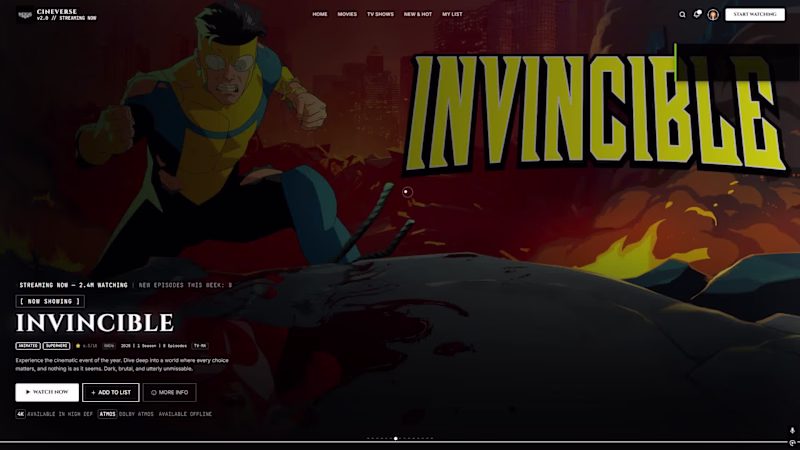Open the My List nav item
Viewport: 800px width, 450px height.
(x=452, y=14)
